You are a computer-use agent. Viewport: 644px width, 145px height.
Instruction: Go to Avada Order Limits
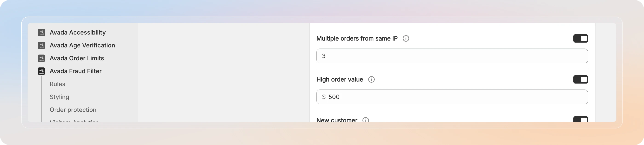[77, 58]
